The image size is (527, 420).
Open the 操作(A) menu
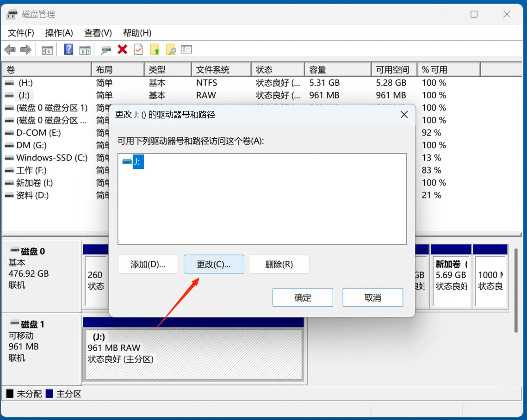[x=59, y=33]
